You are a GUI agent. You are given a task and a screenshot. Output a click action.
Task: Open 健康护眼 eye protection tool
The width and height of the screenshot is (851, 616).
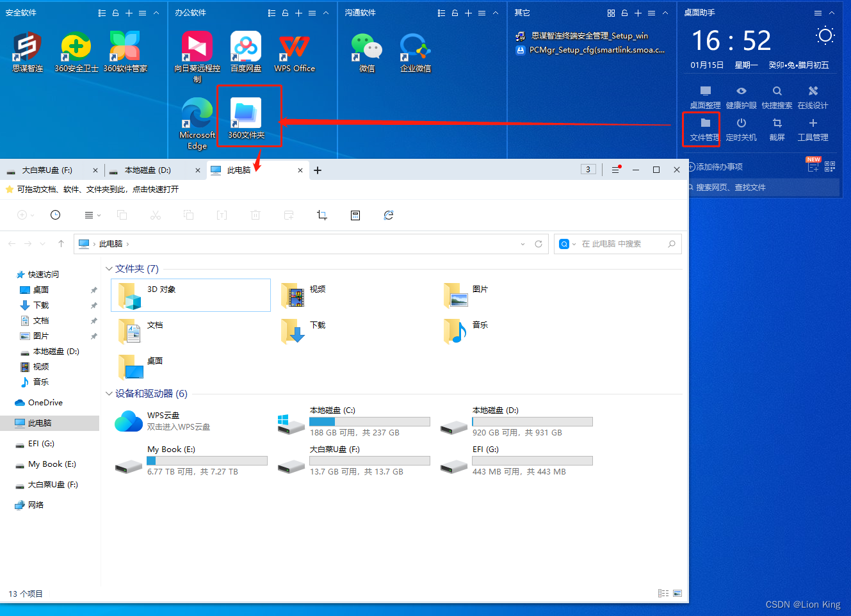741,97
